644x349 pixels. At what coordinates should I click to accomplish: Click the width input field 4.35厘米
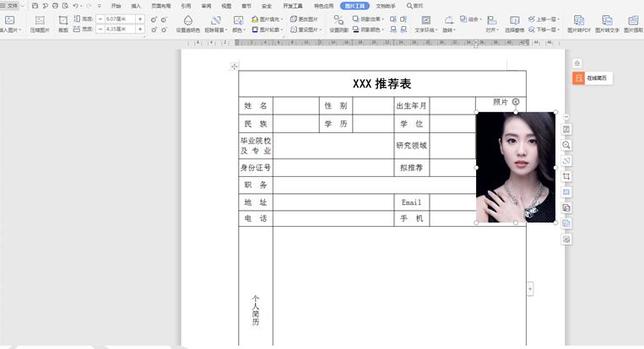point(120,30)
